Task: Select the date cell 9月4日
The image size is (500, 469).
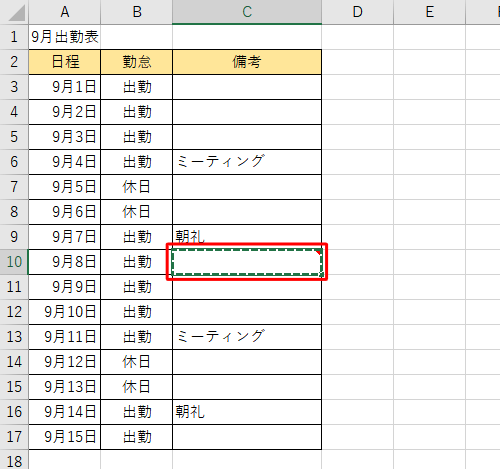Action: point(65,162)
